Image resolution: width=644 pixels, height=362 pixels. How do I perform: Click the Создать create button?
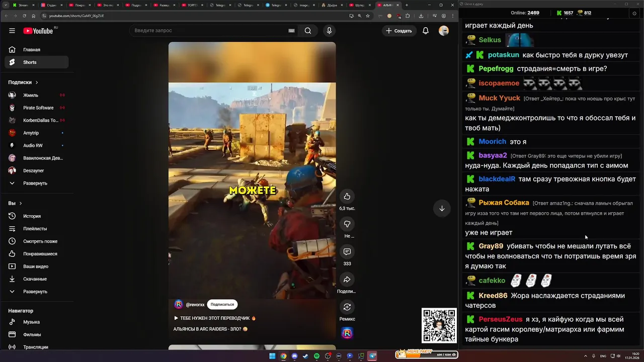[x=399, y=31]
